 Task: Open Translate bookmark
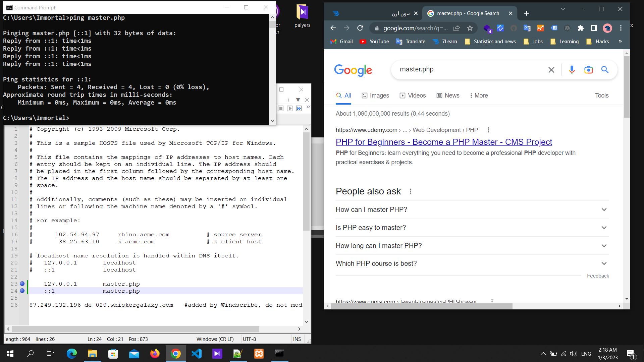tap(411, 42)
